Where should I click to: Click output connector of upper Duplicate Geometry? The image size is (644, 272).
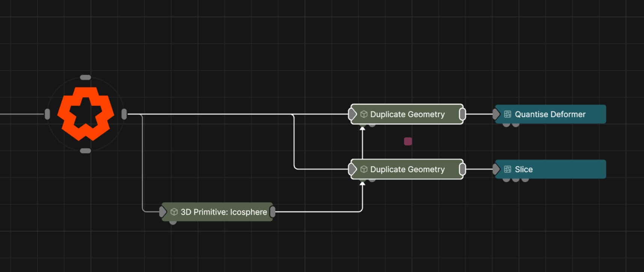[x=462, y=114]
